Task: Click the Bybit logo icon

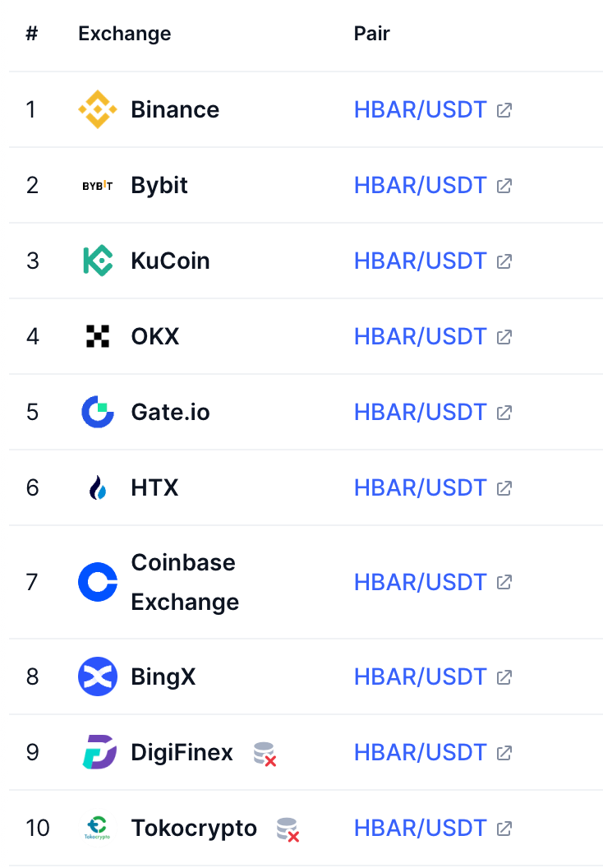Action: [97, 186]
